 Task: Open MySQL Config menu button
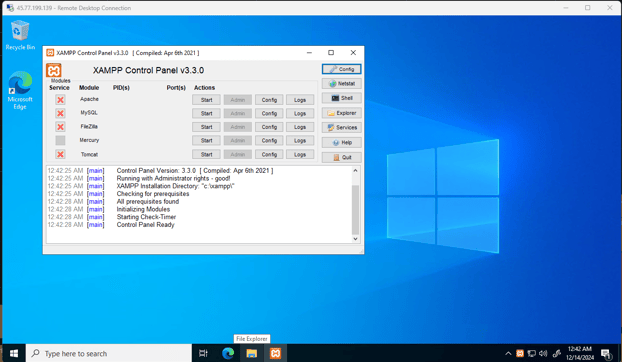click(269, 113)
